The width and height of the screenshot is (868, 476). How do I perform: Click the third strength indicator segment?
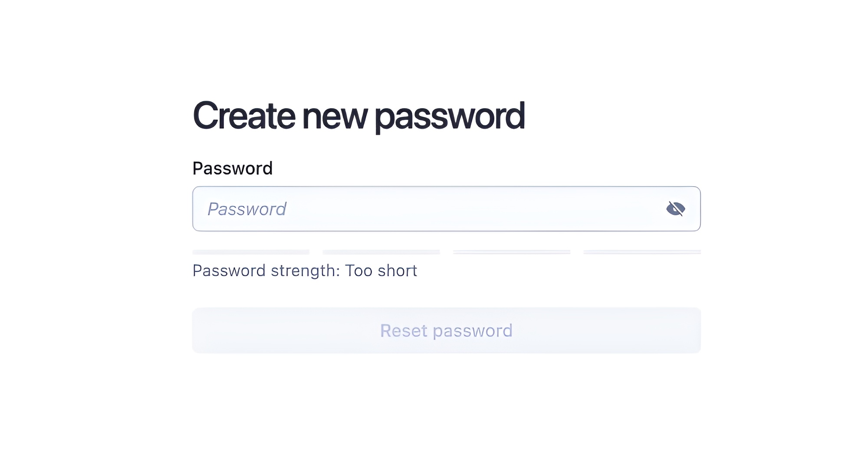[x=511, y=252]
